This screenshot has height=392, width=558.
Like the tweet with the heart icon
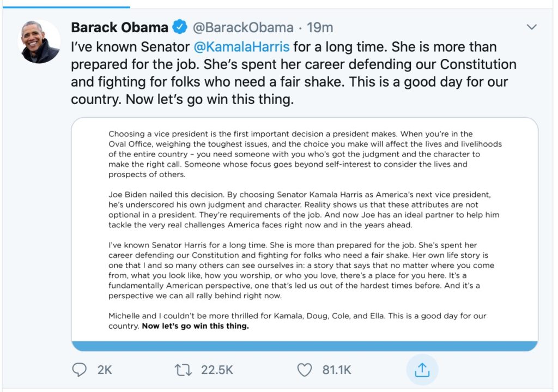tap(304, 370)
